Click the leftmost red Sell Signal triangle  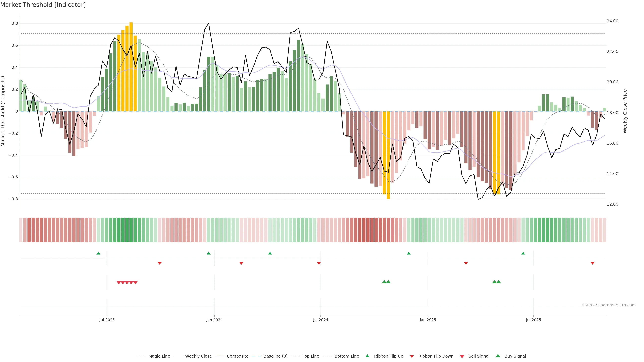click(x=119, y=283)
